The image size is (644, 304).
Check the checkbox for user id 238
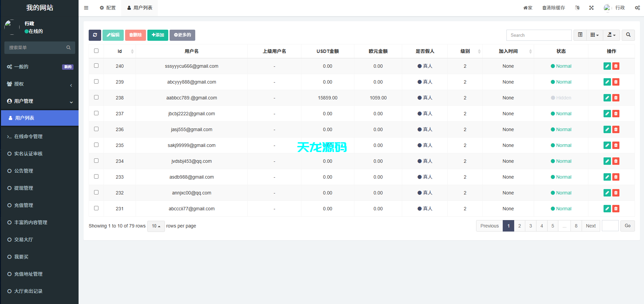(96, 97)
